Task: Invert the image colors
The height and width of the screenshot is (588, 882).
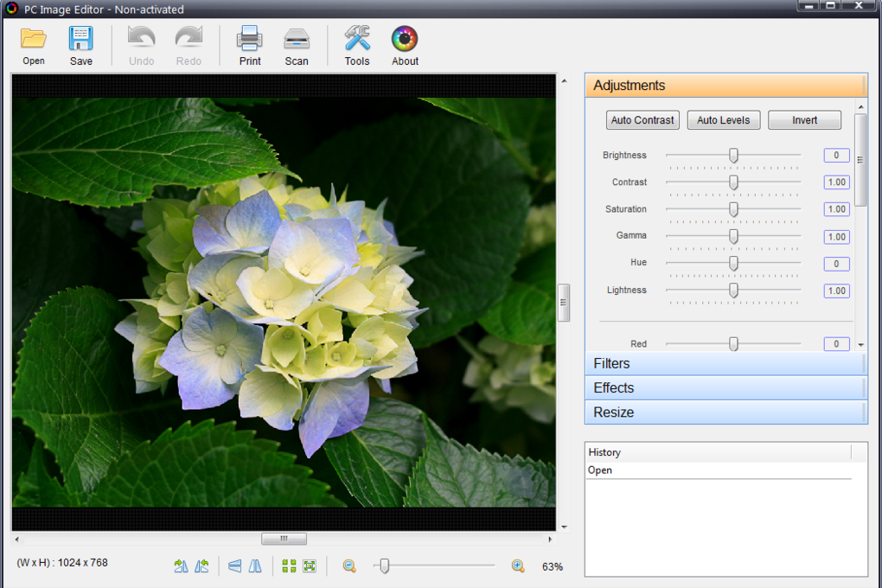Action: coord(804,120)
